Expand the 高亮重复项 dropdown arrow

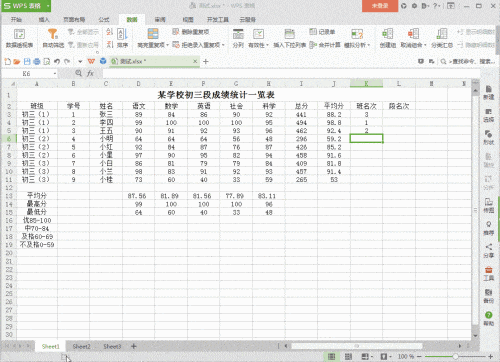[167, 45]
